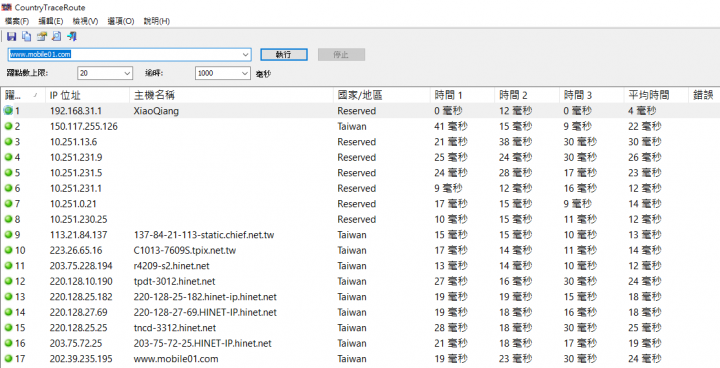Click the Save (floppy disk) toolbar icon
The height and width of the screenshot is (368, 720).
[x=11, y=36]
